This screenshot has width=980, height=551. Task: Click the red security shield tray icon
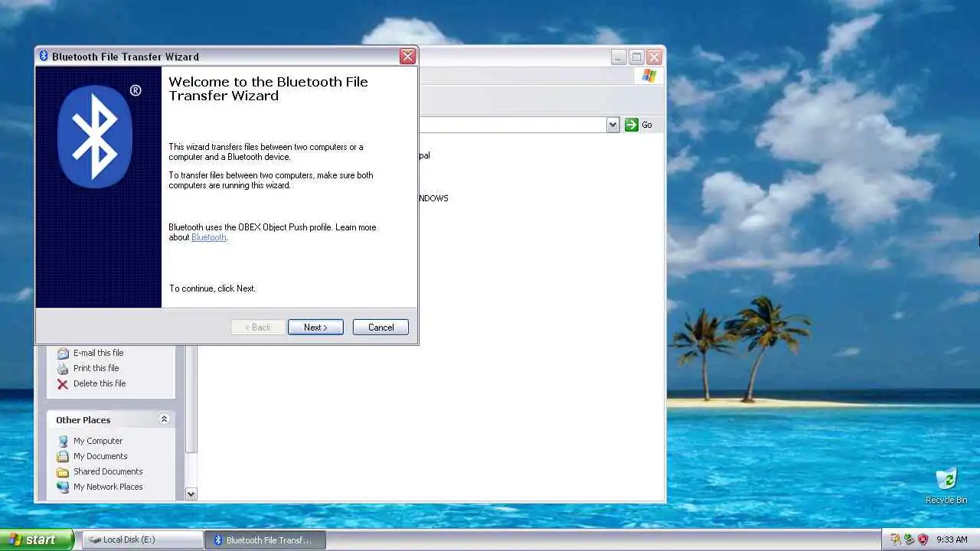(x=923, y=540)
